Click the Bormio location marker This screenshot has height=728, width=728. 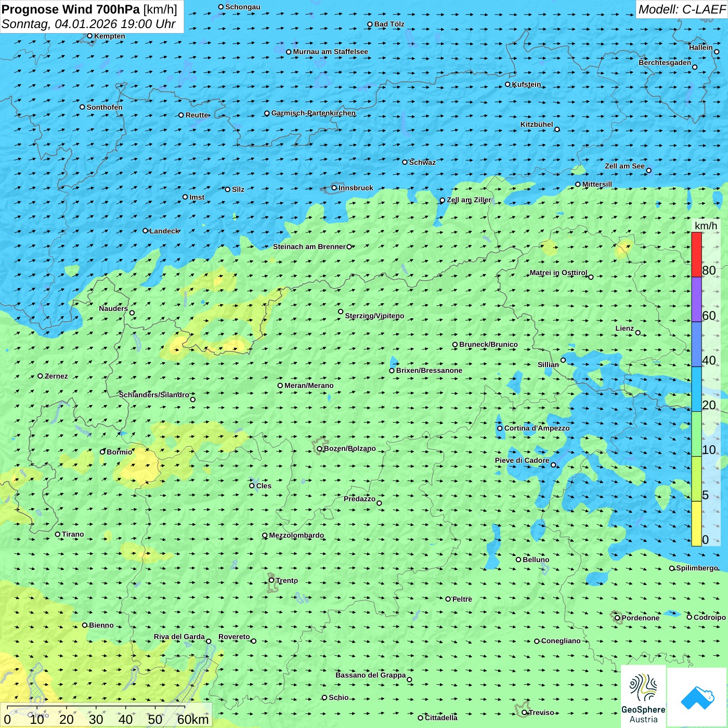click(x=102, y=452)
